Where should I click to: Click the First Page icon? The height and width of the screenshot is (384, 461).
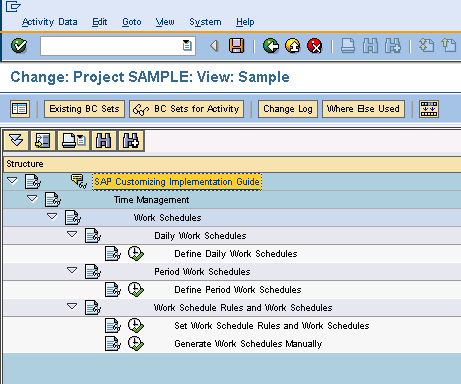426,45
